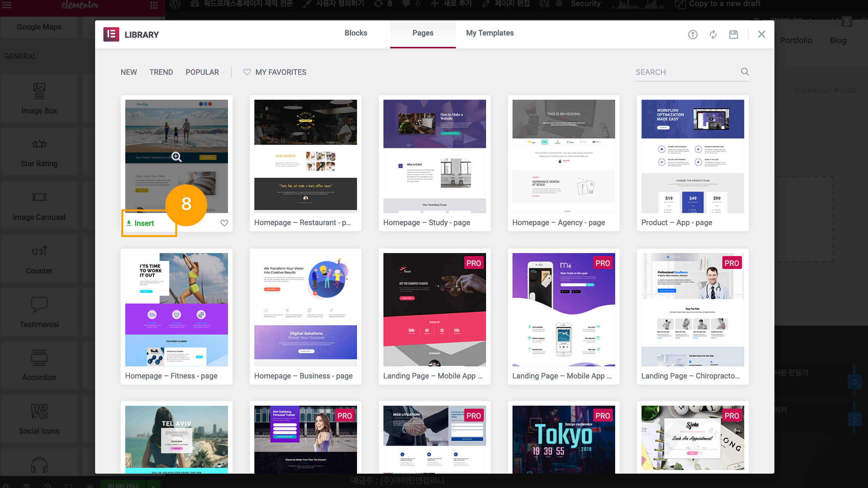
Task: Select Landing Page – Chiropractor PRO template
Action: [x=693, y=309]
